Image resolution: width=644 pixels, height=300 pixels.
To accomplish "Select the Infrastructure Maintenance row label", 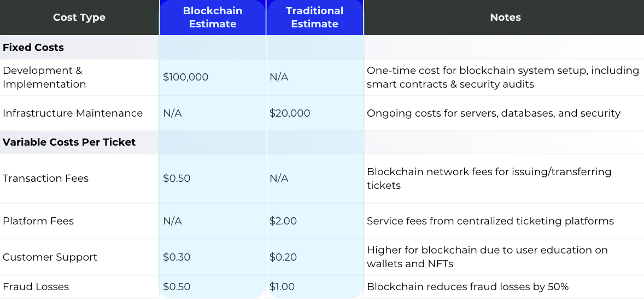I will [73, 113].
